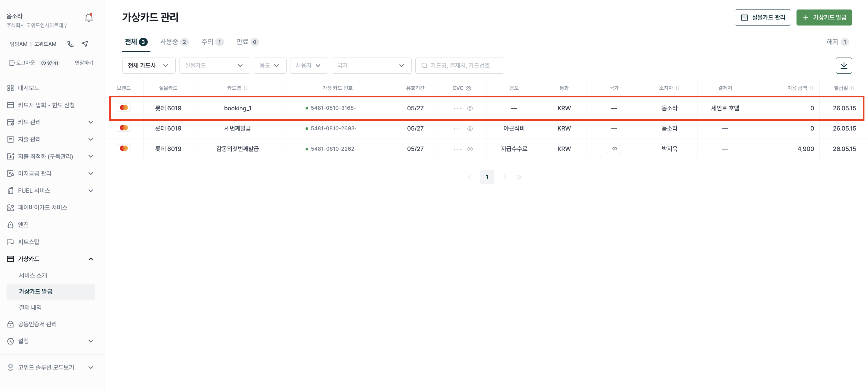
Task: Go to next page arrow
Action: [504, 177]
